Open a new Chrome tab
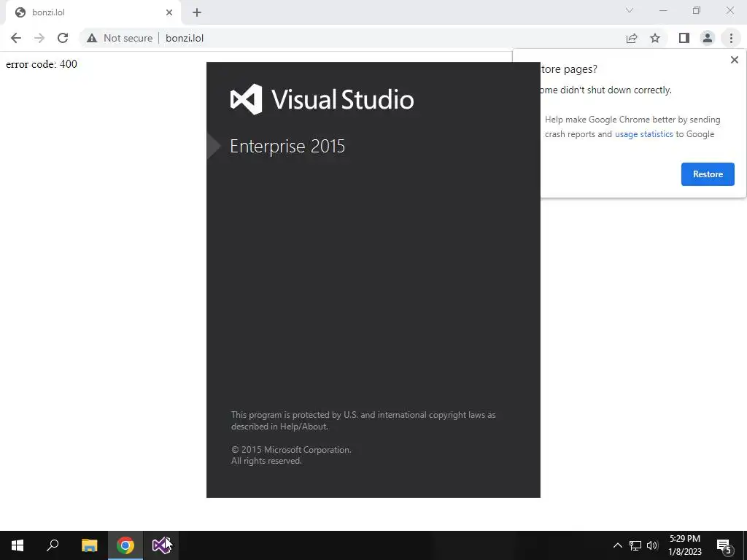Image resolution: width=747 pixels, height=560 pixels. coord(197,12)
